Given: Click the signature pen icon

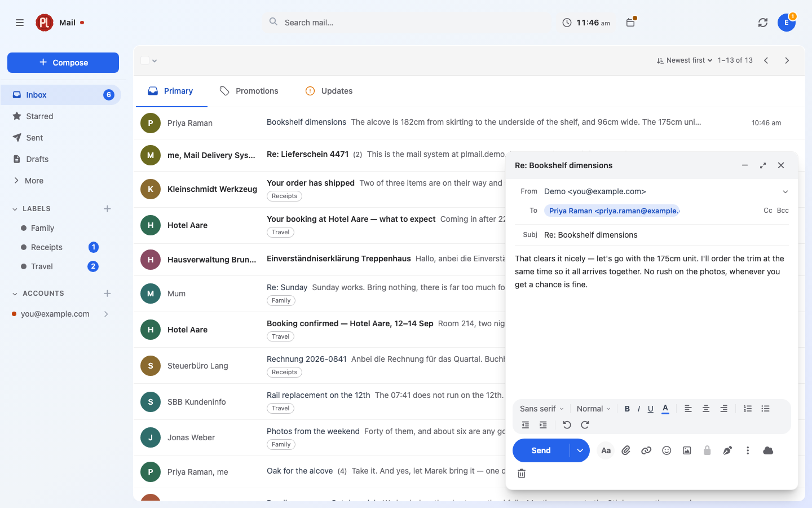Looking at the screenshot, I should pos(727,450).
